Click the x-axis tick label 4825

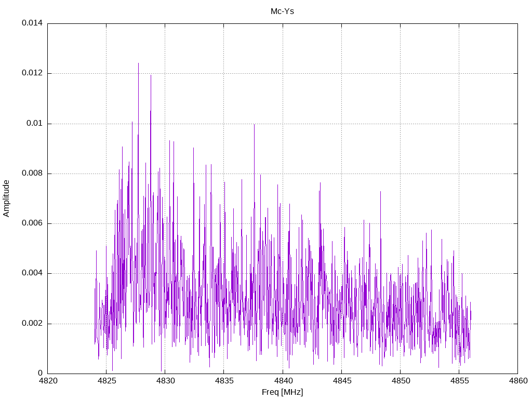click(107, 381)
